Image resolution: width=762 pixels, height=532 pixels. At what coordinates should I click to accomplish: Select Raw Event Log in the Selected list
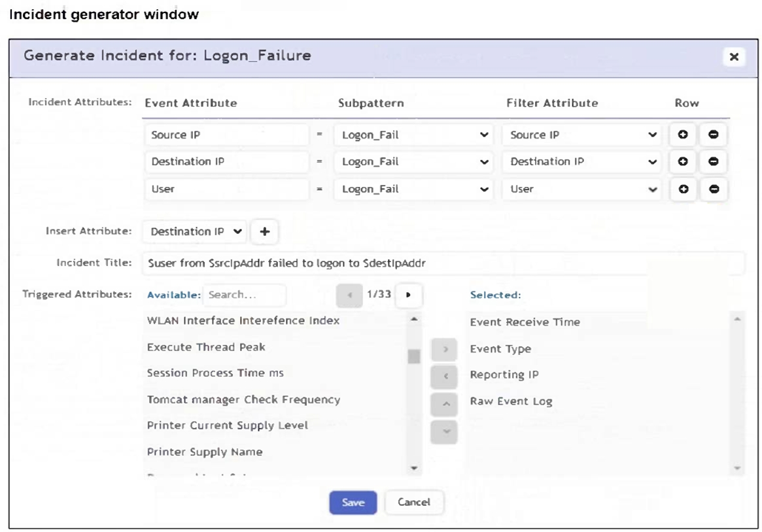511,401
